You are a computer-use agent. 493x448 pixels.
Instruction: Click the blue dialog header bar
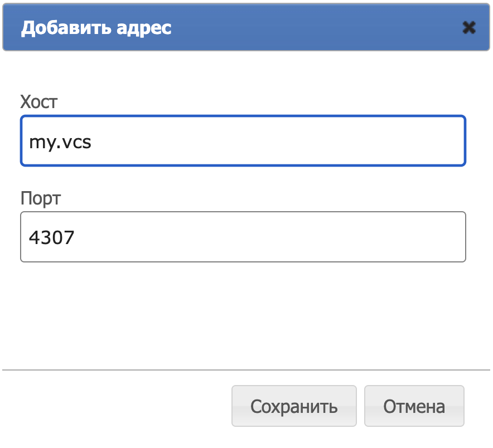[x=246, y=27]
